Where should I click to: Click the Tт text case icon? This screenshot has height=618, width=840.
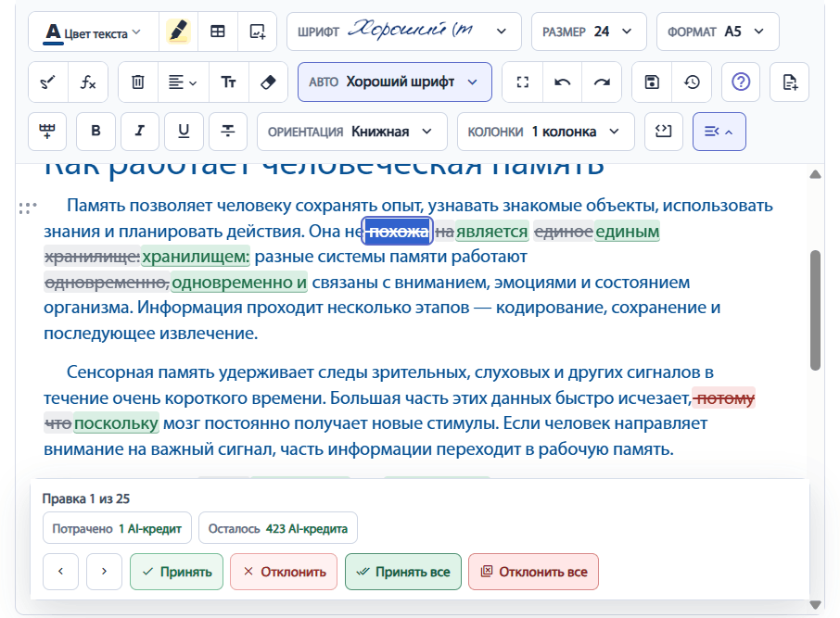click(x=228, y=82)
